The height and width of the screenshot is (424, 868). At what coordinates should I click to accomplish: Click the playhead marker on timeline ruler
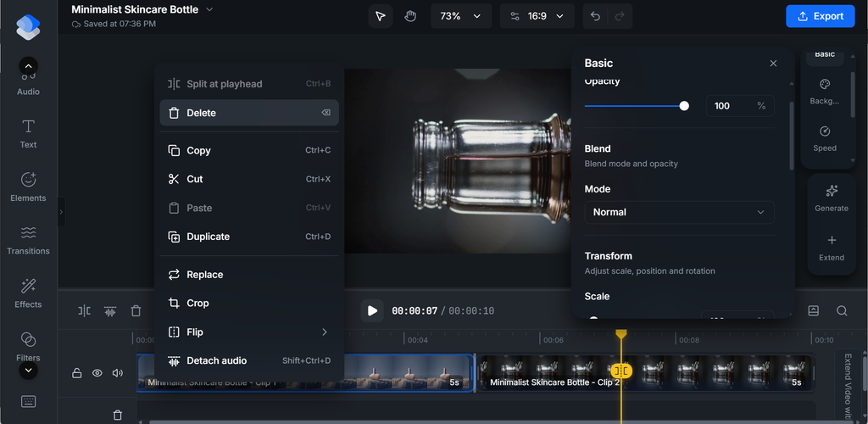pyautogui.click(x=621, y=334)
